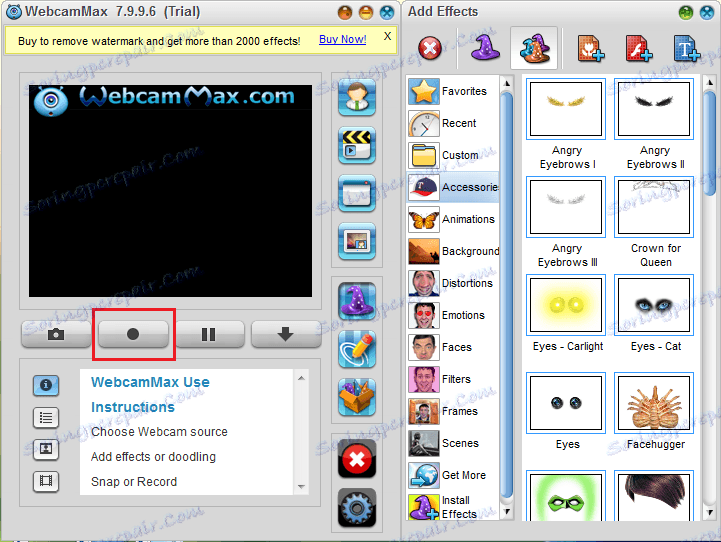The width and height of the screenshot is (721, 542).
Task: Open the Emotions category
Action: 453,315
